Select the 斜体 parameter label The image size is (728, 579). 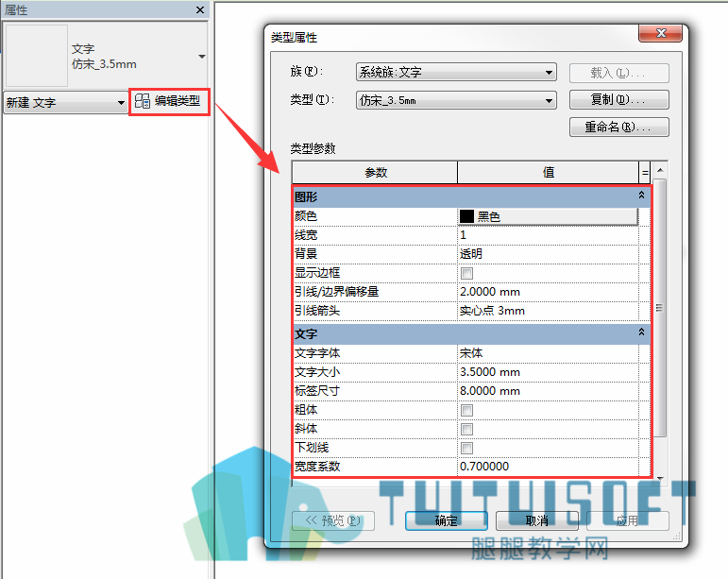point(306,429)
